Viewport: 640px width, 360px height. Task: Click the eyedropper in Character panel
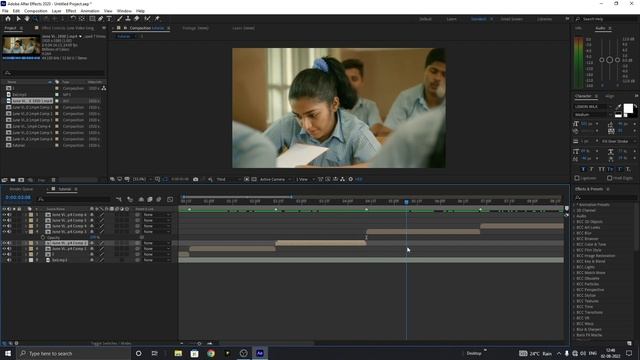pos(618,107)
